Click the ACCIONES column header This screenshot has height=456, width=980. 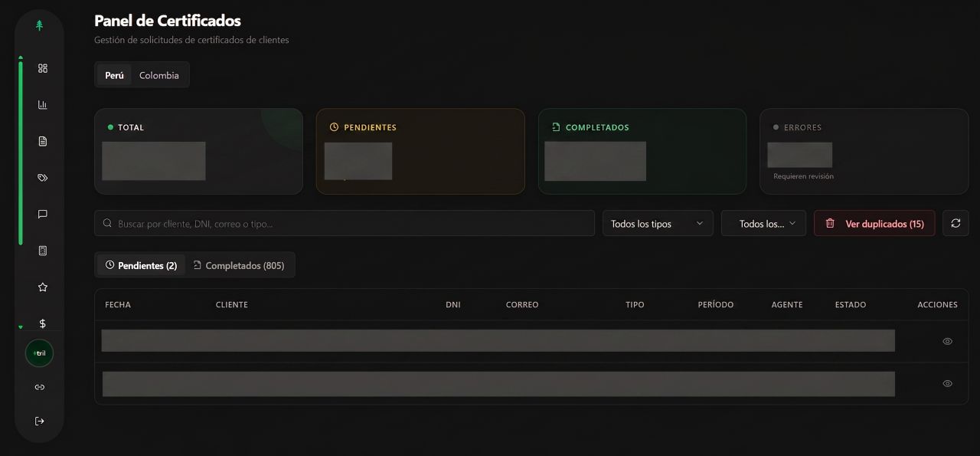point(937,304)
